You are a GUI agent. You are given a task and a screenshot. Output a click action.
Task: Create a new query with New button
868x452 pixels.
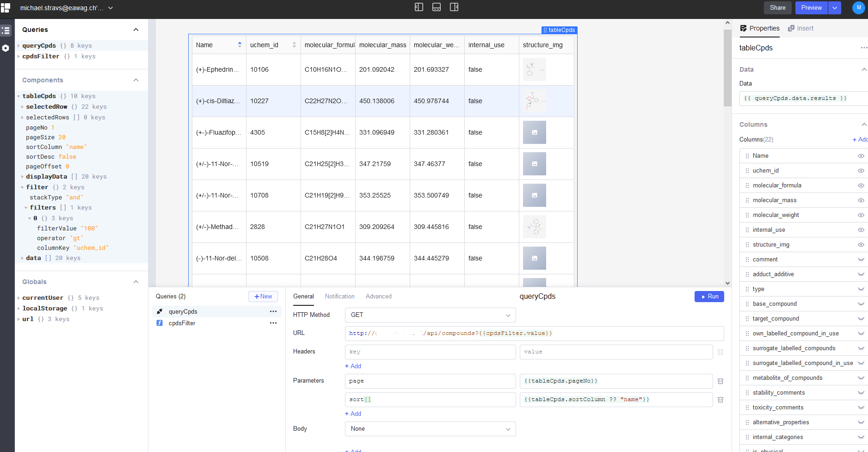pos(263,296)
